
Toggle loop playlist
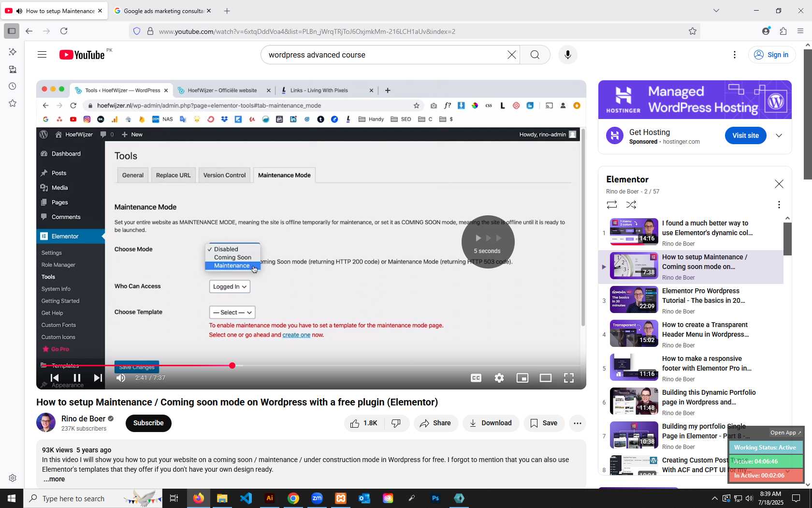coord(612,205)
